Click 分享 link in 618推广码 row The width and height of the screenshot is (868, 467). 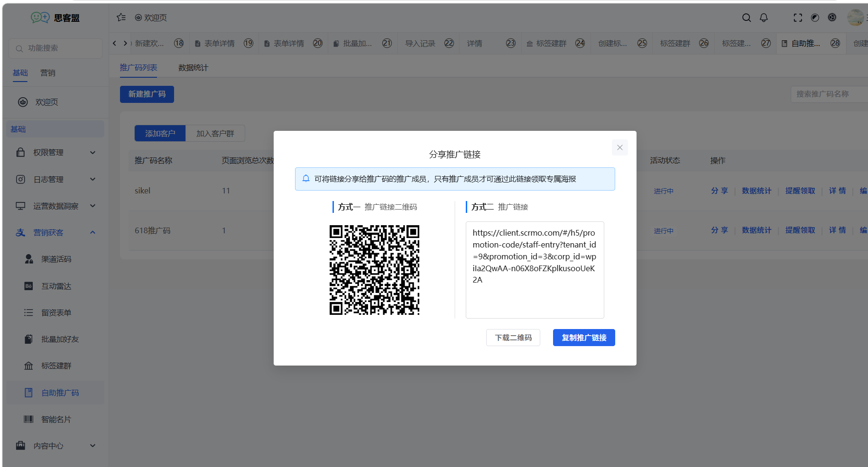coord(719,230)
